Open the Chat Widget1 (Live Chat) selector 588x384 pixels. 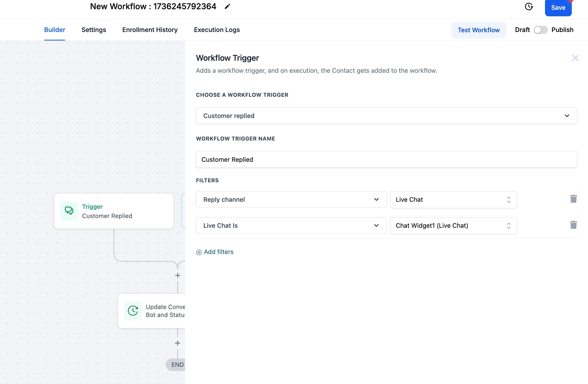[x=453, y=225]
